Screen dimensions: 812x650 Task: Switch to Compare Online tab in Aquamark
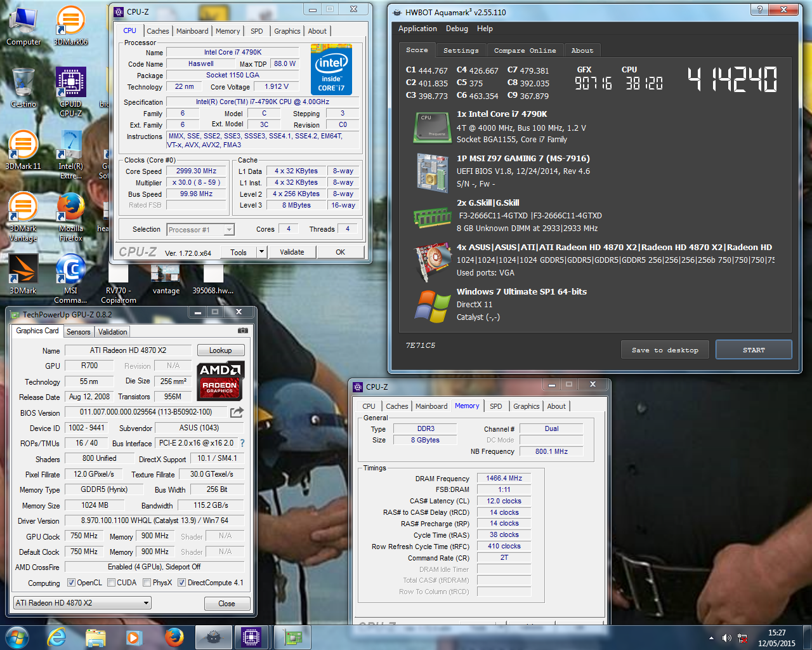tap(525, 51)
